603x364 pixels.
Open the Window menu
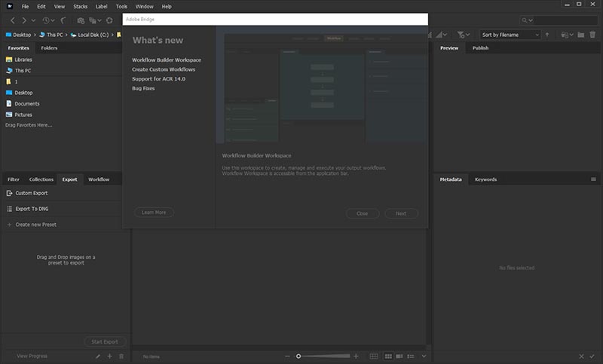144,7
